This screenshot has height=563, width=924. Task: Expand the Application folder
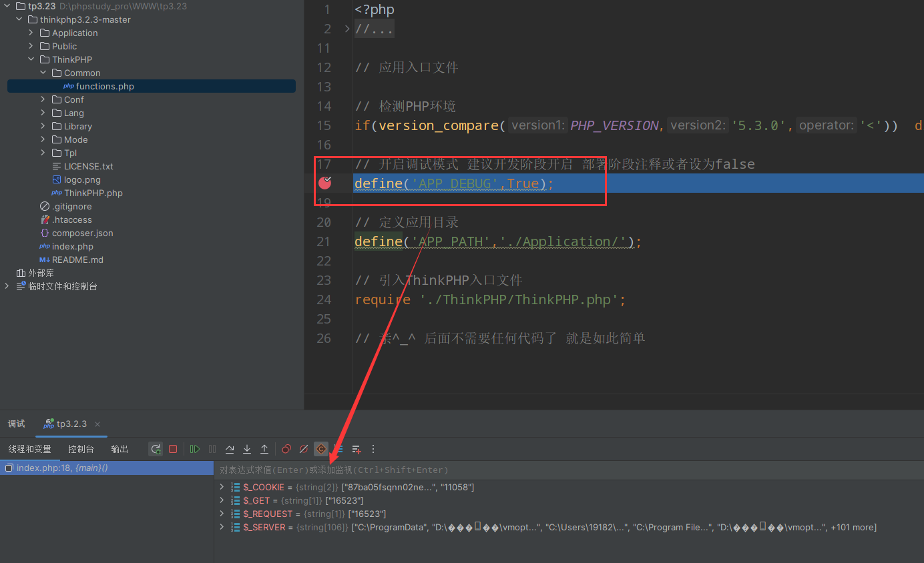[x=31, y=33]
